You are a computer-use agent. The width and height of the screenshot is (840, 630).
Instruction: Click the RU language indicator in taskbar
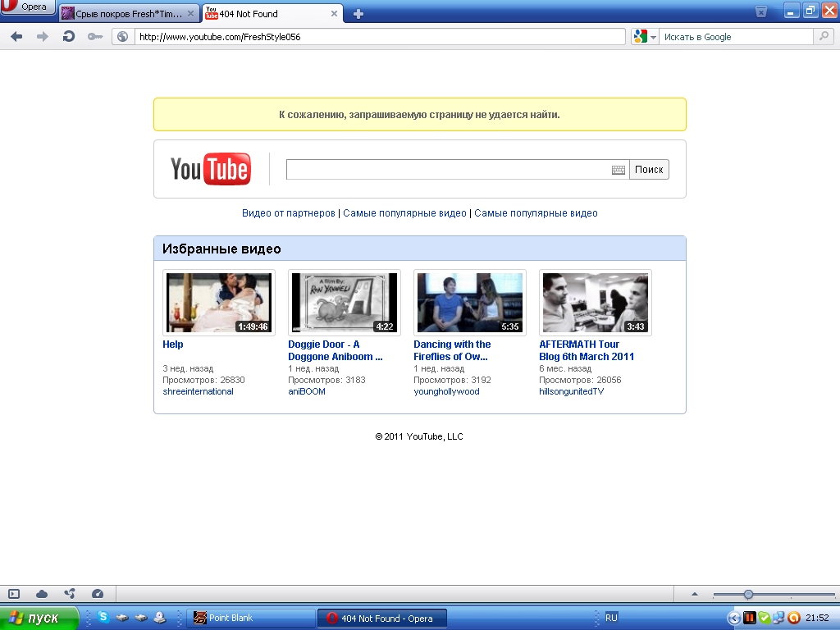(611, 618)
